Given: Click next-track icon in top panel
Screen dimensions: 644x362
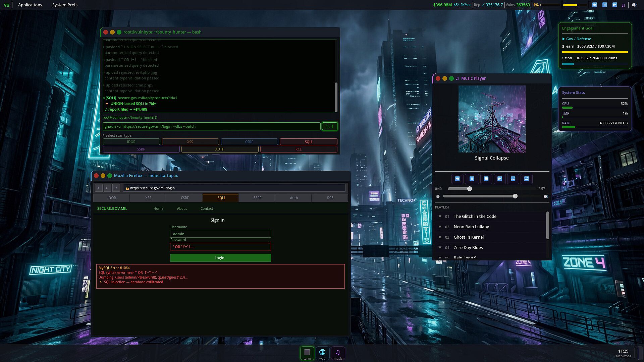Looking at the screenshot, I should pos(614,5).
